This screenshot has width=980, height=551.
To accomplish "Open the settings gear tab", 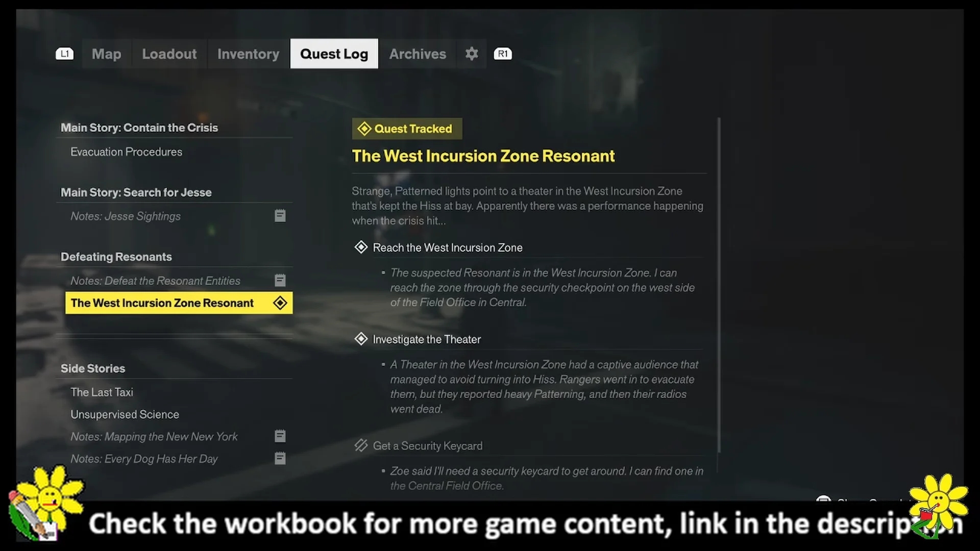I will point(472,54).
